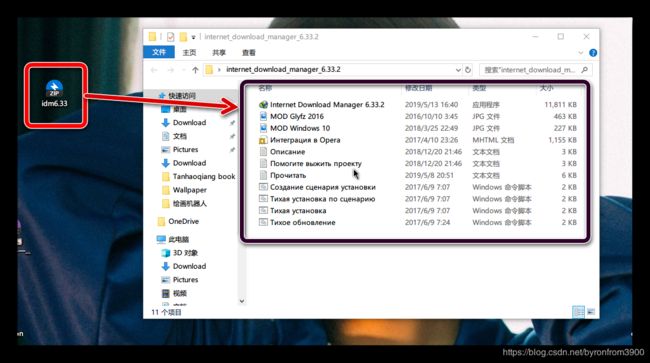The height and width of the screenshot is (363, 650).
Task: Go back with the back arrow
Action: (154, 70)
